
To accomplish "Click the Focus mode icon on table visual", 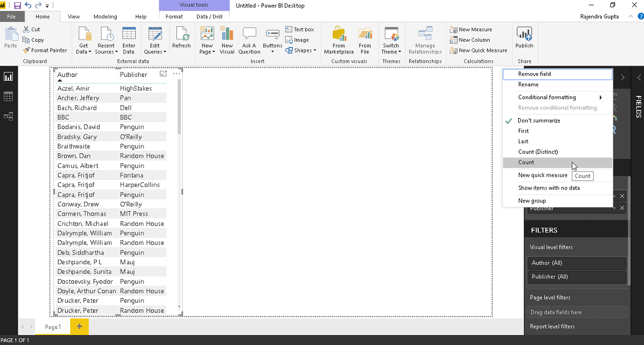I will 163,74.
